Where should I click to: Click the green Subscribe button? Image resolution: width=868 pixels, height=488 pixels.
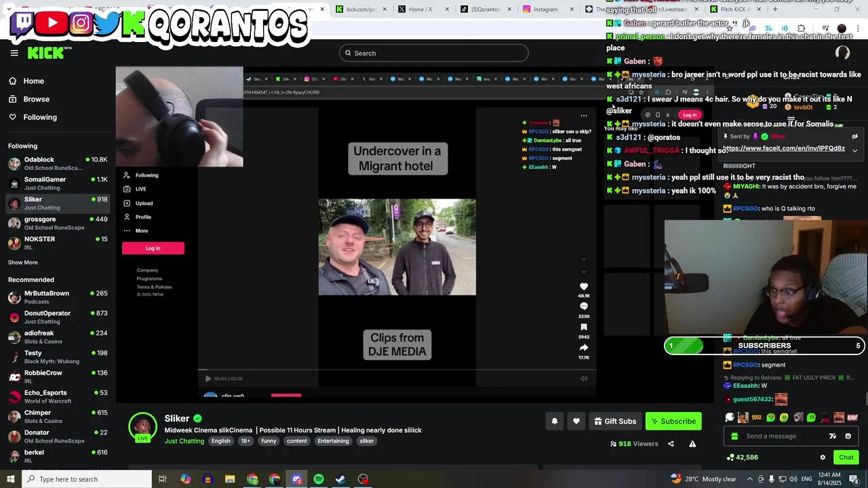pyautogui.click(x=673, y=421)
